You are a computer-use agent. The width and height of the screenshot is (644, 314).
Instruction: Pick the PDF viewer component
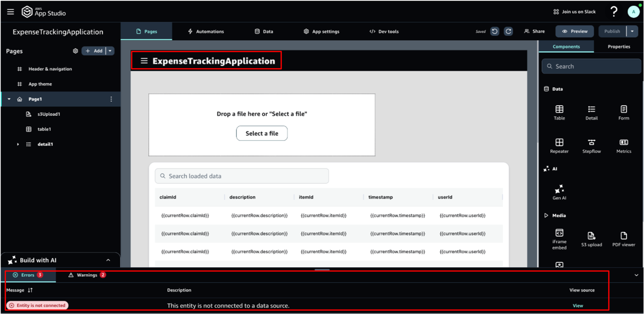pyautogui.click(x=624, y=239)
